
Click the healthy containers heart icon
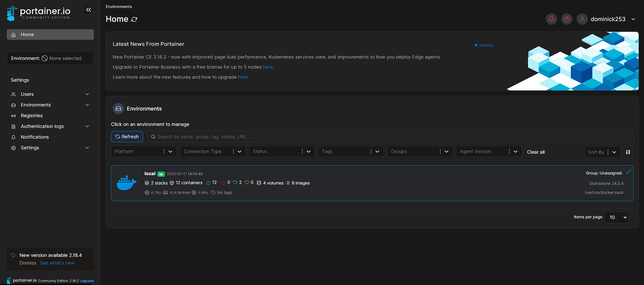click(x=235, y=183)
